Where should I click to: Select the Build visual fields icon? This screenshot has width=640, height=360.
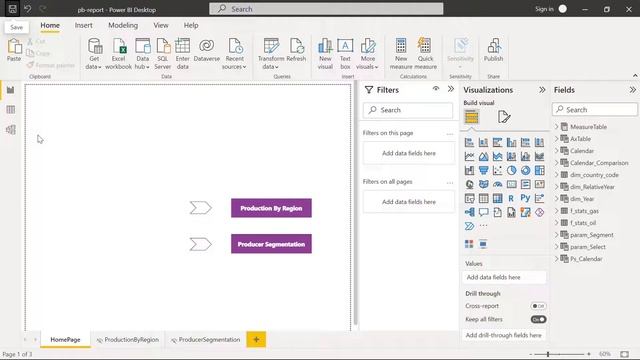(x=471, y=117)
